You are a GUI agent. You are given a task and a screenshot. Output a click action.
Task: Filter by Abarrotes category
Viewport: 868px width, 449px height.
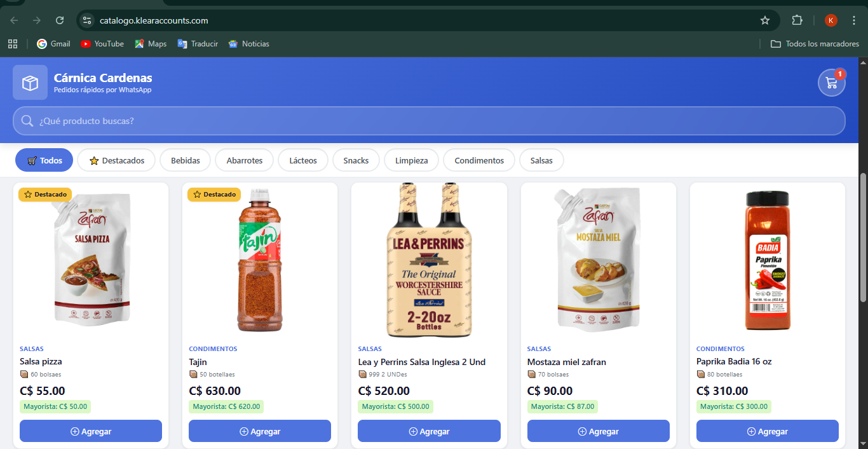point(245,160)
